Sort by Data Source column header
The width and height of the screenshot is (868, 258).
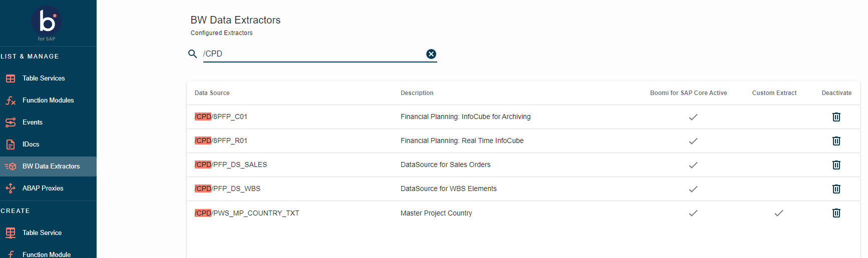[212, 93]
